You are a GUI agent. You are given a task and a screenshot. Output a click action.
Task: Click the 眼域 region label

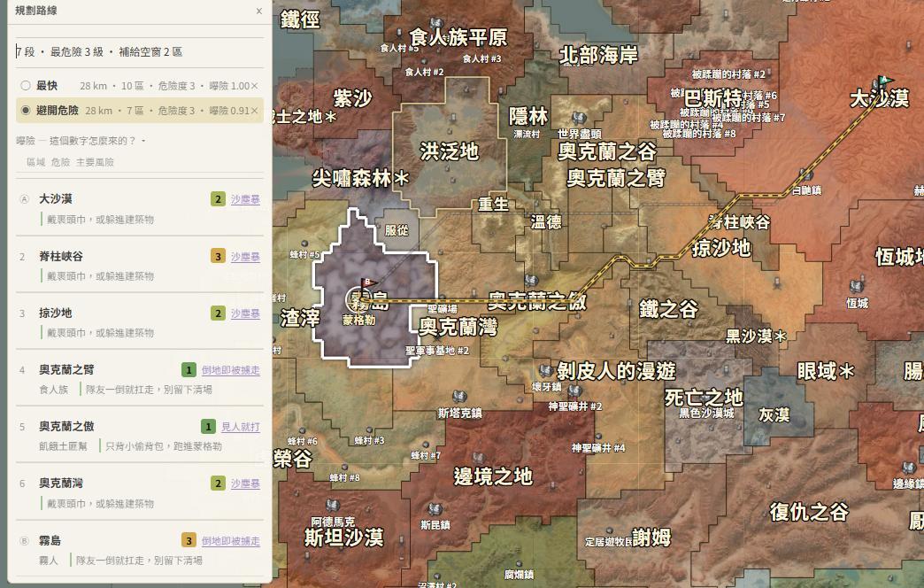826,371
